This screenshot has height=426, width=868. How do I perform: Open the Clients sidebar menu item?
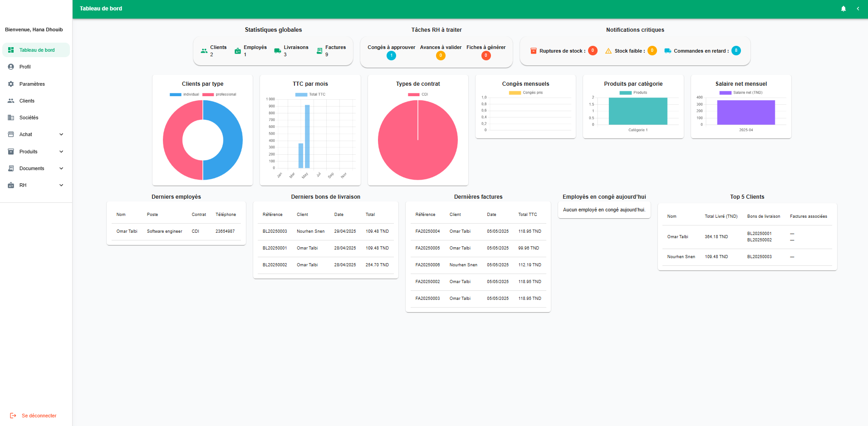point(36,101)
